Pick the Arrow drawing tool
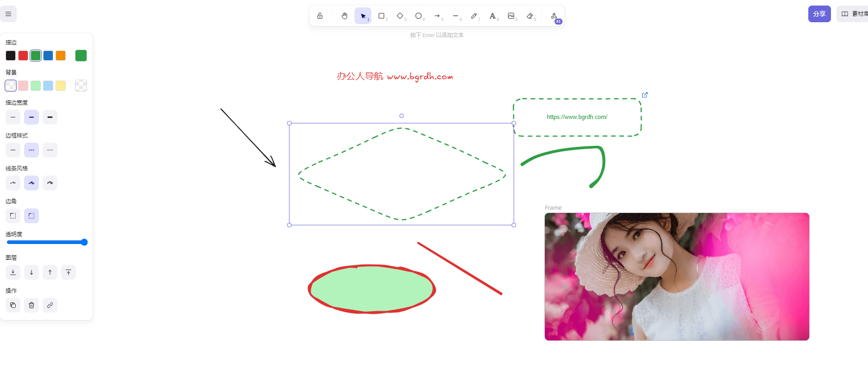The height and width of the screenshot is (389, 868). tap(437, 16)
